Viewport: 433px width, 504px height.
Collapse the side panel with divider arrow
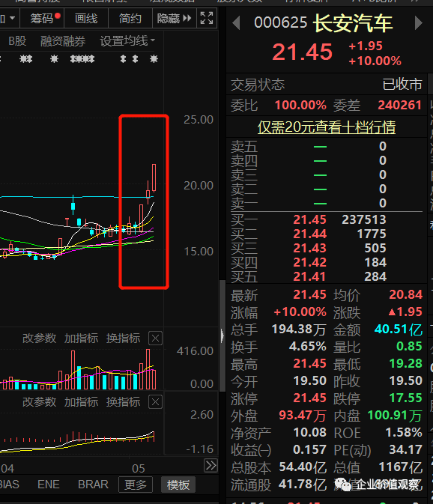pos(222,336)
